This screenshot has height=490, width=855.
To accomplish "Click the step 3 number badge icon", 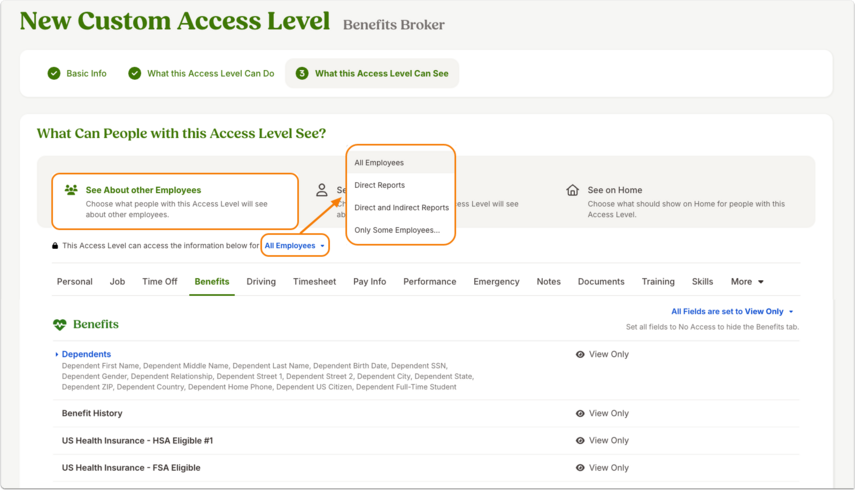I will pyautogui.click(x=302, y=74).
